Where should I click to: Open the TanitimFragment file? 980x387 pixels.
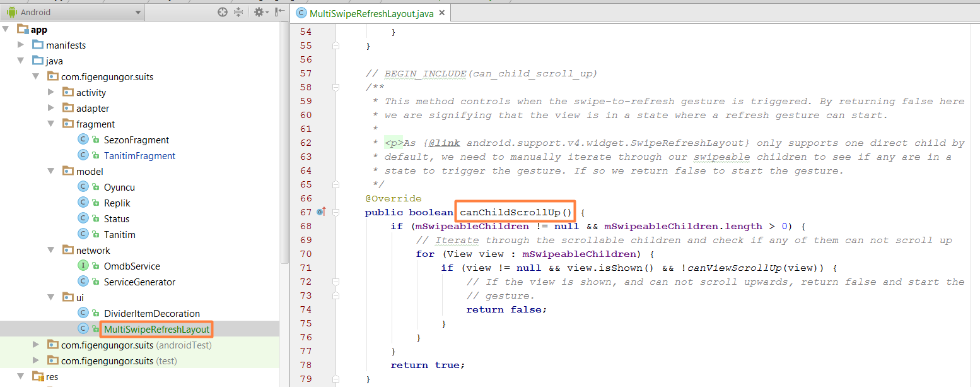pyautogui.click(x=139, y=155)
